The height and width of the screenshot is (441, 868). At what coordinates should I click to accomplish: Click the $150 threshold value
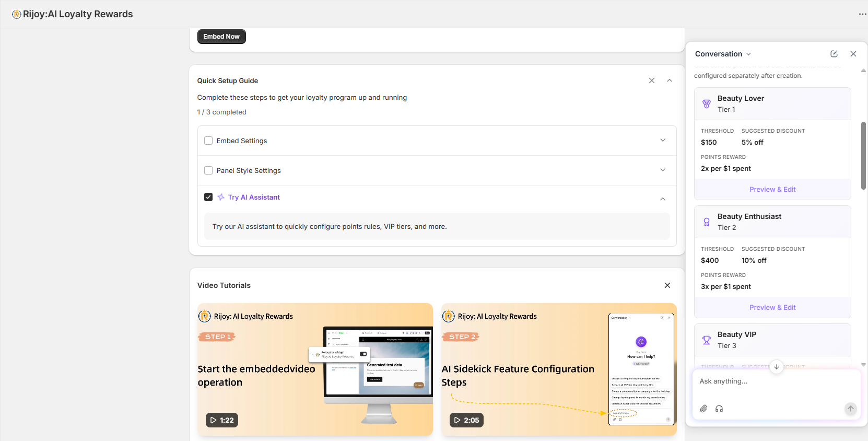click(709, 142)
